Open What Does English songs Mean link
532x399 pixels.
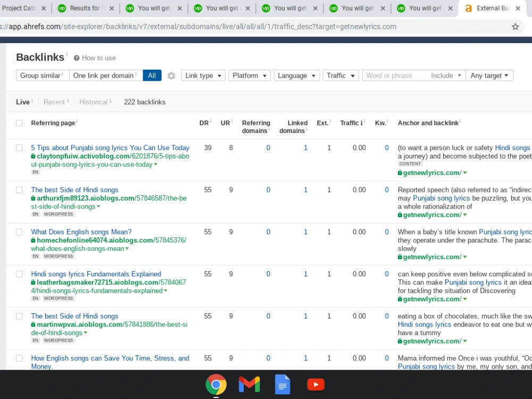point(81,232)
